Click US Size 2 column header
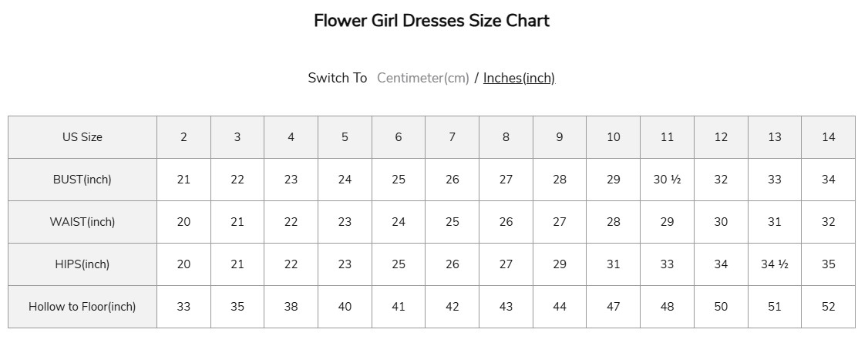The image size is (868, 353). coord(183,137)
